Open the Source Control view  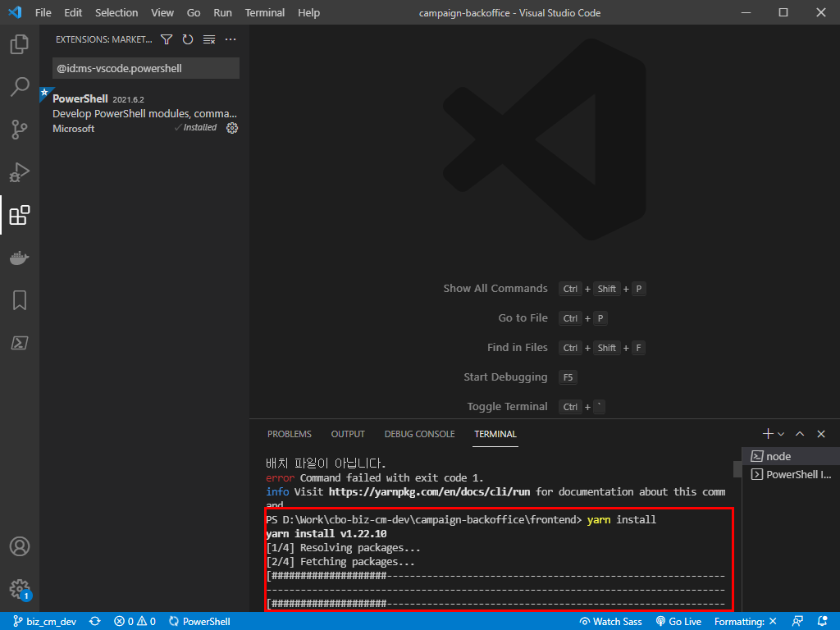(20, 129)
